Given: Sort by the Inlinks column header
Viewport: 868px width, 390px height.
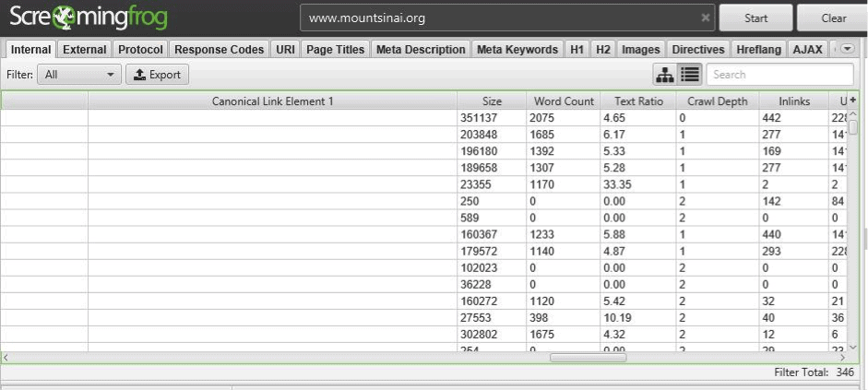Looking at the screenshot, I should [x=794, y=101].
